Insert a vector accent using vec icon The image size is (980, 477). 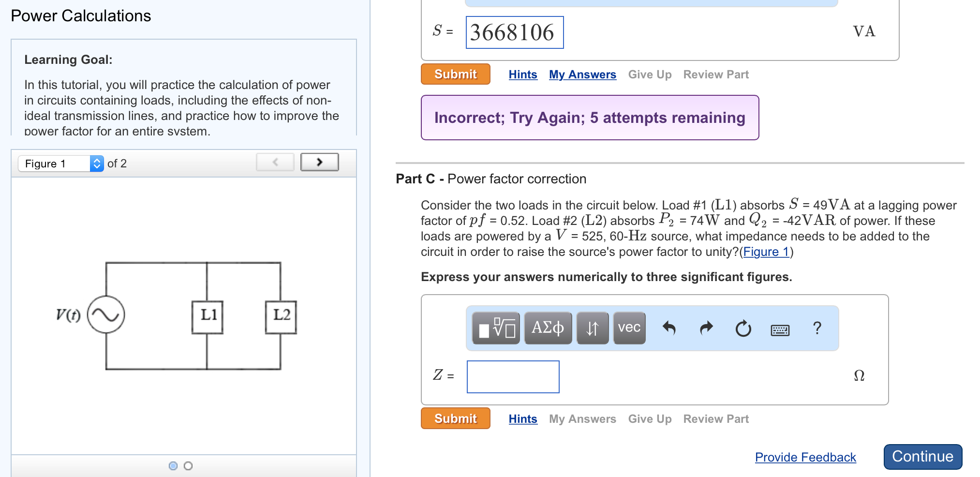tap(629, 328)
